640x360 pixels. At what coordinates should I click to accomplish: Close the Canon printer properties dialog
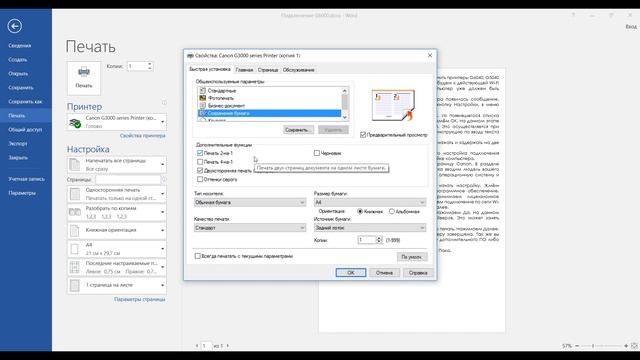[430, 55]
